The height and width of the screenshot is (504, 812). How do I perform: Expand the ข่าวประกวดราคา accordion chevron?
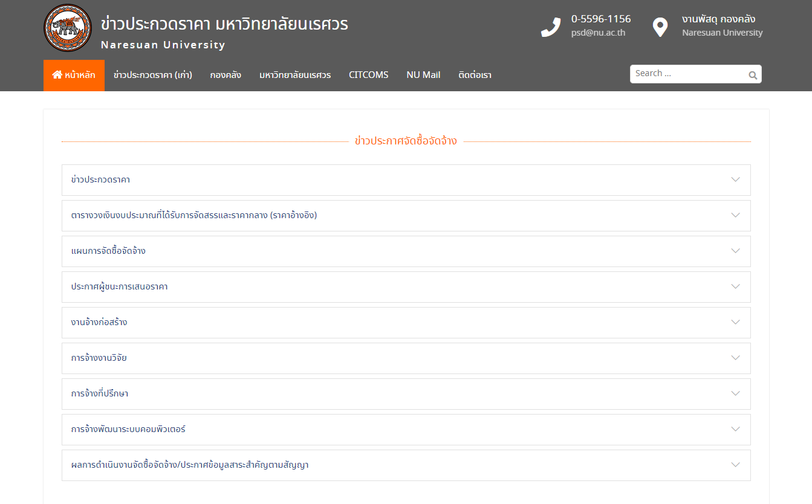tap(735, 179)
